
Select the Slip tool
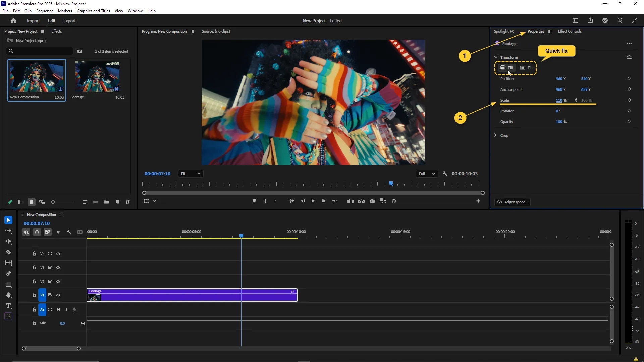pos(8,263)
